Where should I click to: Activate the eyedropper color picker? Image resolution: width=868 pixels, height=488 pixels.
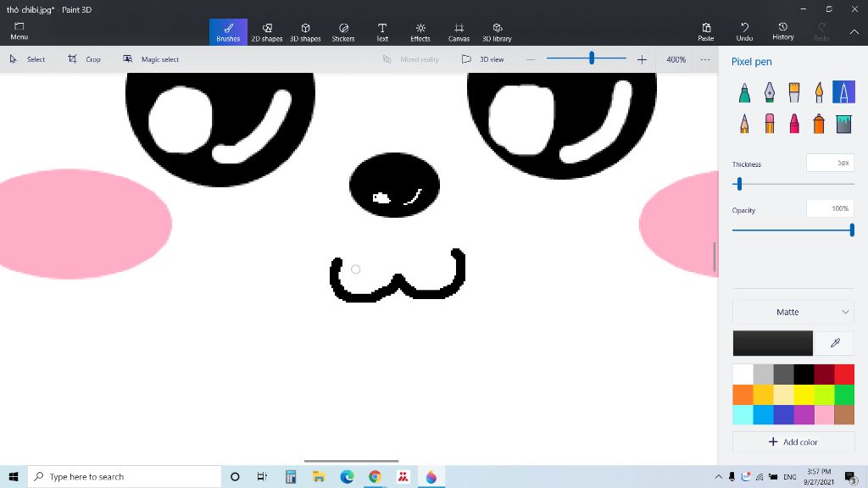coord(835,343)
